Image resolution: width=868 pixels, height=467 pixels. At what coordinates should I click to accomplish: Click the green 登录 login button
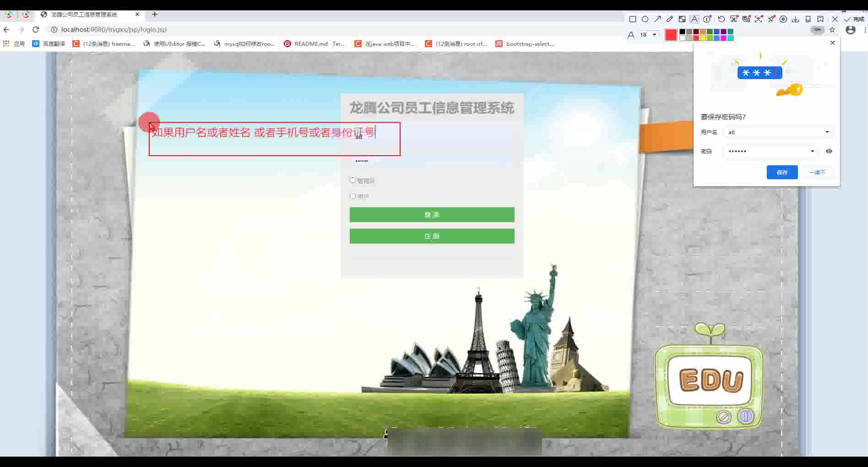click(432, 215)
